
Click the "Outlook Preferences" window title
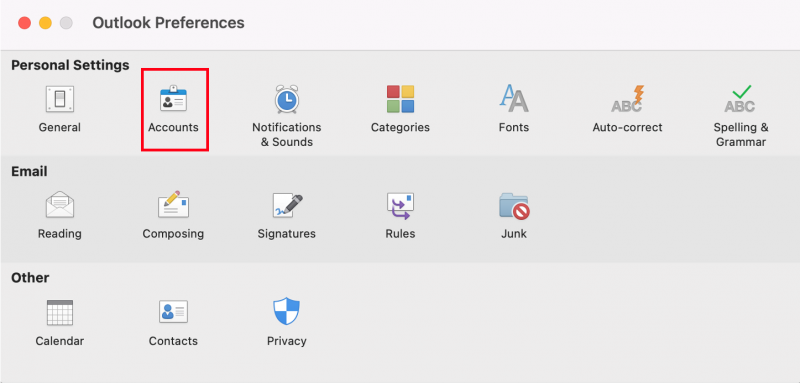[x=168, y=23]
